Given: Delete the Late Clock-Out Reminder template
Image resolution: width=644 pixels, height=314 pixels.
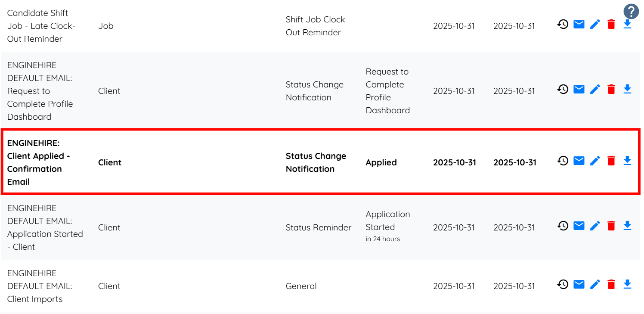Looking at the screenshot, I should [611, 24].
